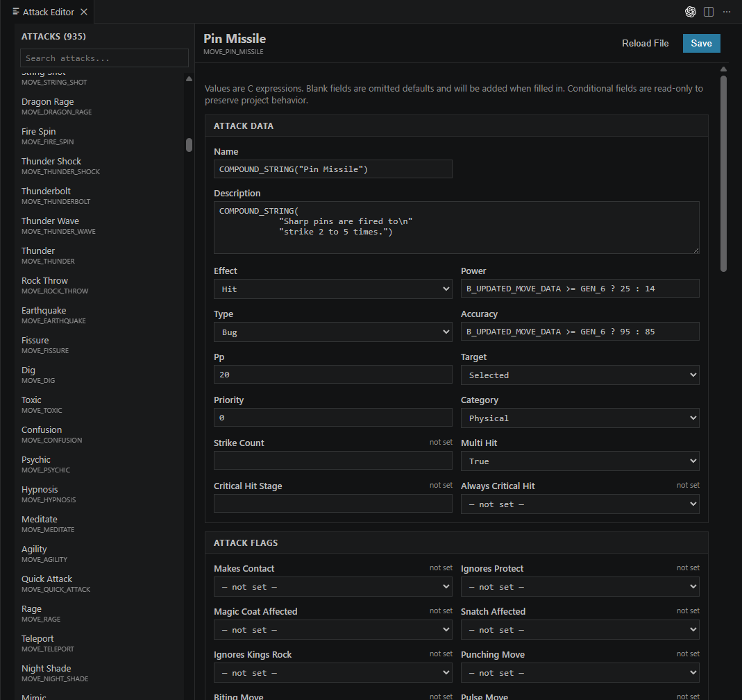Viewport: 742px width, 700px height.
Task: Click the Accuracy expression field
Action: (x=580, y=332)
